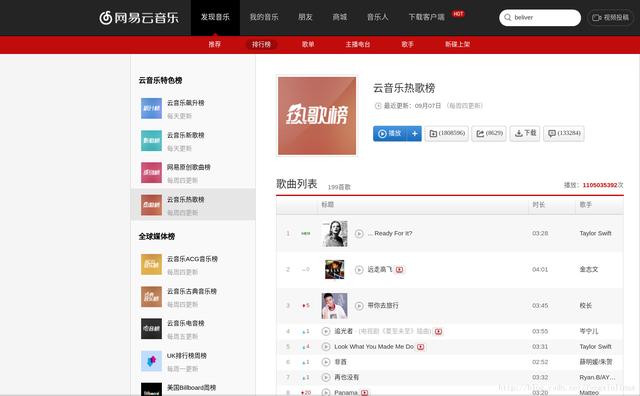Click the share button showing 8629
Image resolution: width=640 pixels, height=396 pixels.
pyautogui.click(x=489, y=133)
